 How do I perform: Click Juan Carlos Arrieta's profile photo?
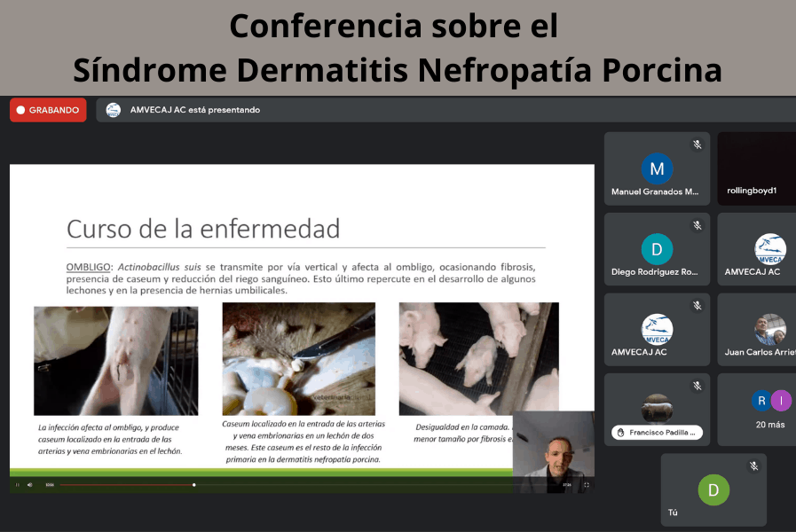click(x=770, y=329)
